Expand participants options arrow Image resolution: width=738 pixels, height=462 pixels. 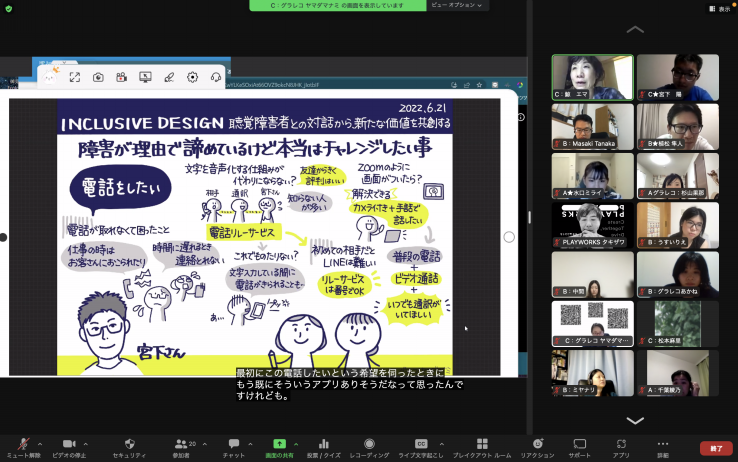[x=205, y=444]
